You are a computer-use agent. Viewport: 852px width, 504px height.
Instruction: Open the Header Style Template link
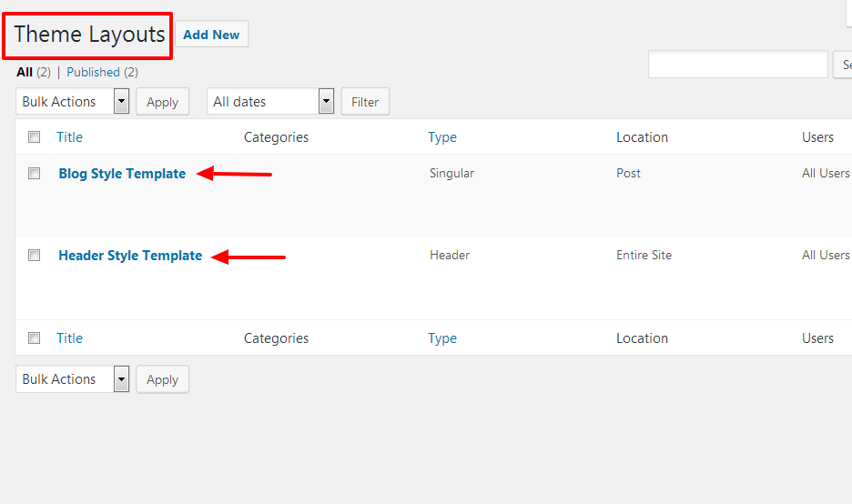click(x=130, y=256)
